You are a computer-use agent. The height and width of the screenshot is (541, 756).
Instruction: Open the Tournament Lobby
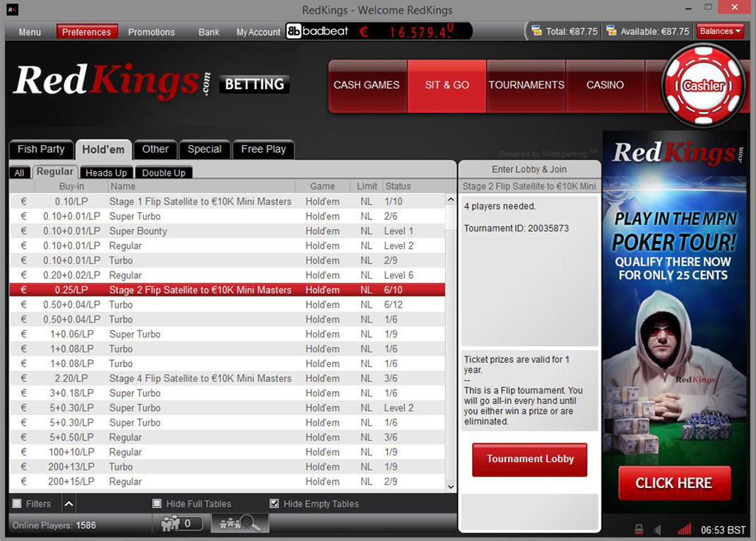(530, 459)
